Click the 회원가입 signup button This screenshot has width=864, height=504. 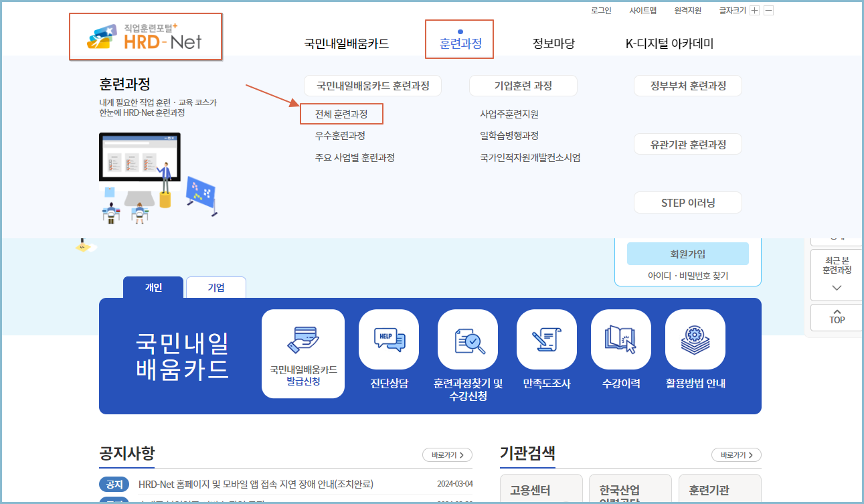coord(687,254)
